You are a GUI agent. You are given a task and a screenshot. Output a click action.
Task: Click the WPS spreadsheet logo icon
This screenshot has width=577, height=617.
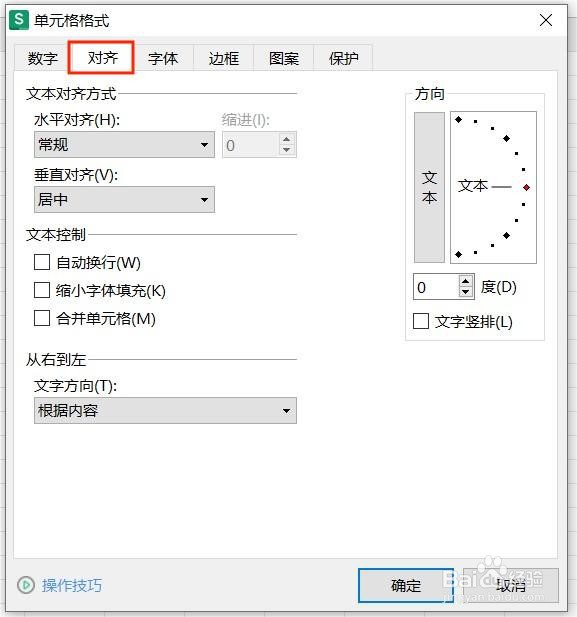[19, 20]
